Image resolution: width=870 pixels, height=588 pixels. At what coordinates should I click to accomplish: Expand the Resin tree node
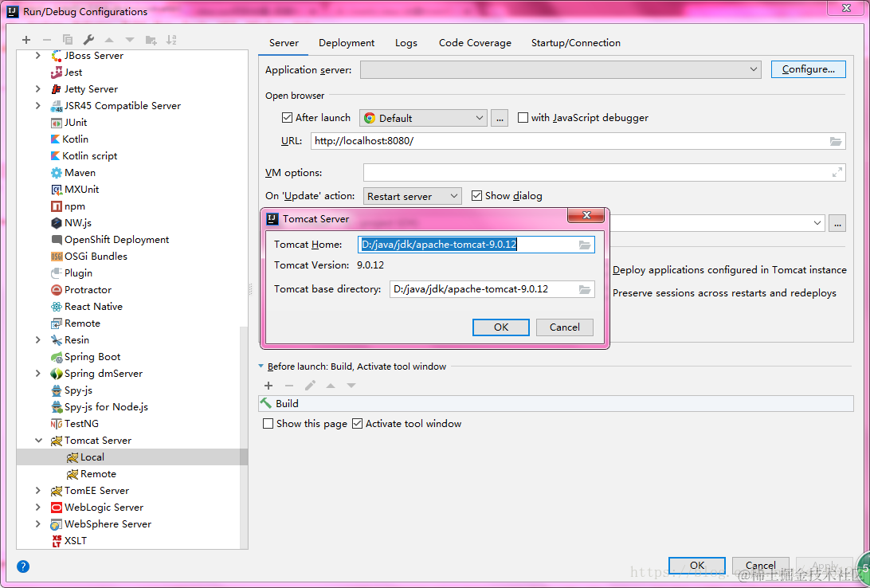click(37, 339)
